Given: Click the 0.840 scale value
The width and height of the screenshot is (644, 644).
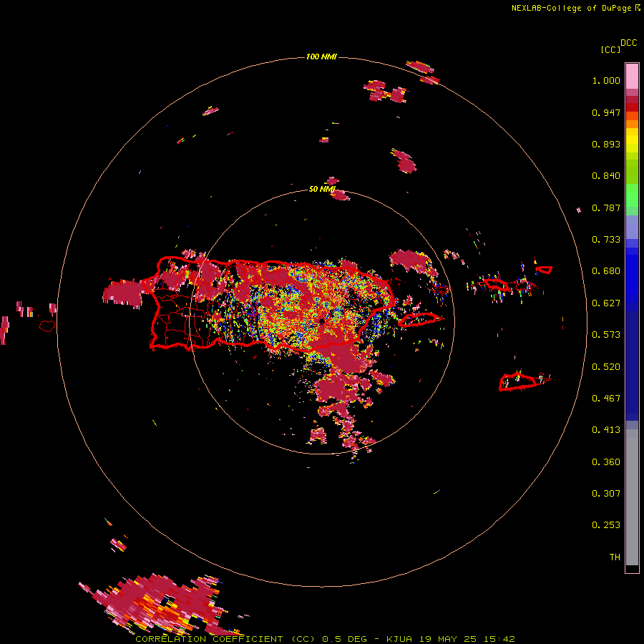Looking at the screenshot, I should pyautogui.click(x=606, y=176).
